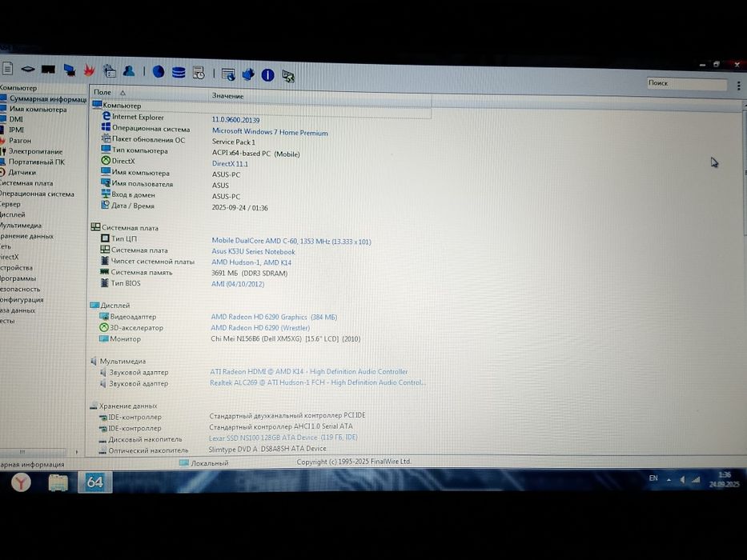Click the panel window toolbar icon
Viewport: 747px width, 560px height.
coord(110,71)
